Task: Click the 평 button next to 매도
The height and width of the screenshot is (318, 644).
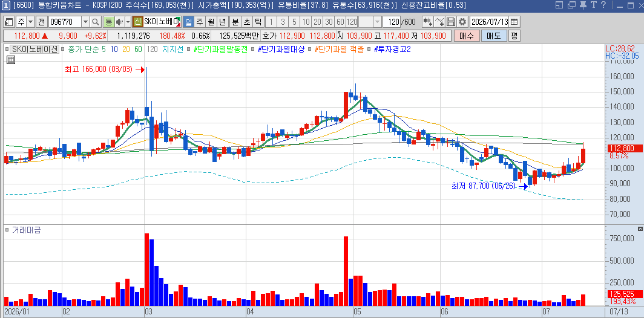Action: point(514,36)
